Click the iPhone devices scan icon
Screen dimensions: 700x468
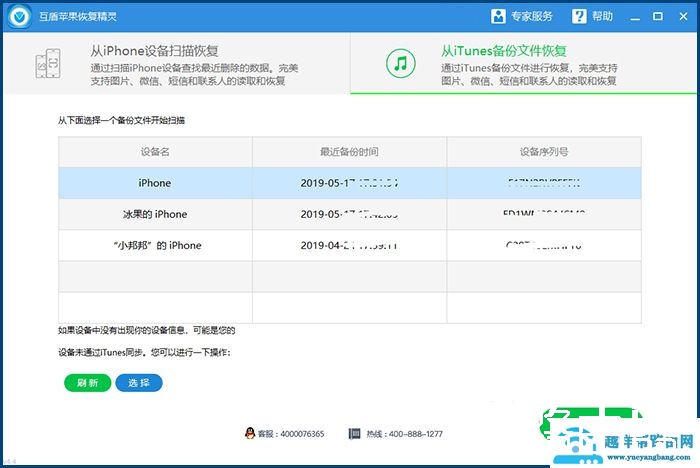[x=48, y=63]
